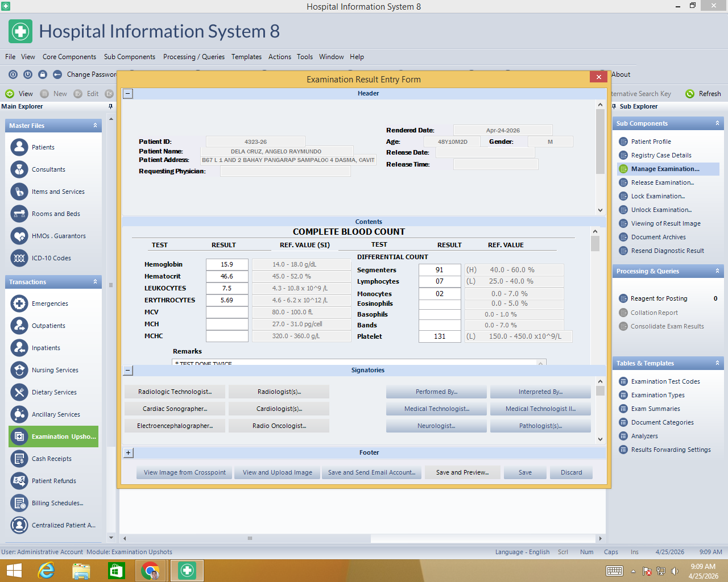Open the Processing / Queries menu

pos(194,57)
